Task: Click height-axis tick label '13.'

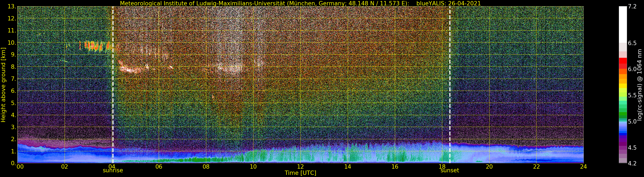Action: [12, 6]
